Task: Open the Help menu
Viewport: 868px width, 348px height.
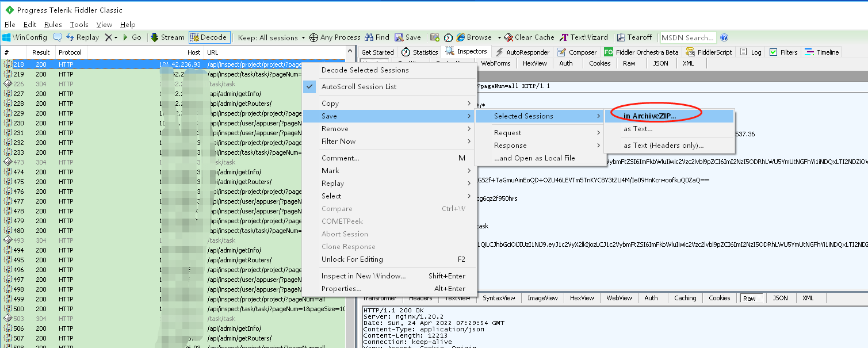Action: click(x=128, y=25)
